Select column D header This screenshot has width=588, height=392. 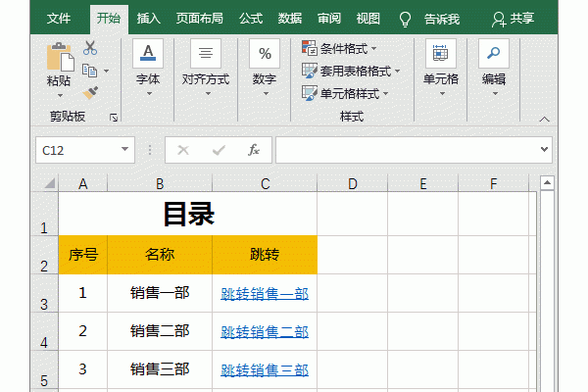(352, 184)
